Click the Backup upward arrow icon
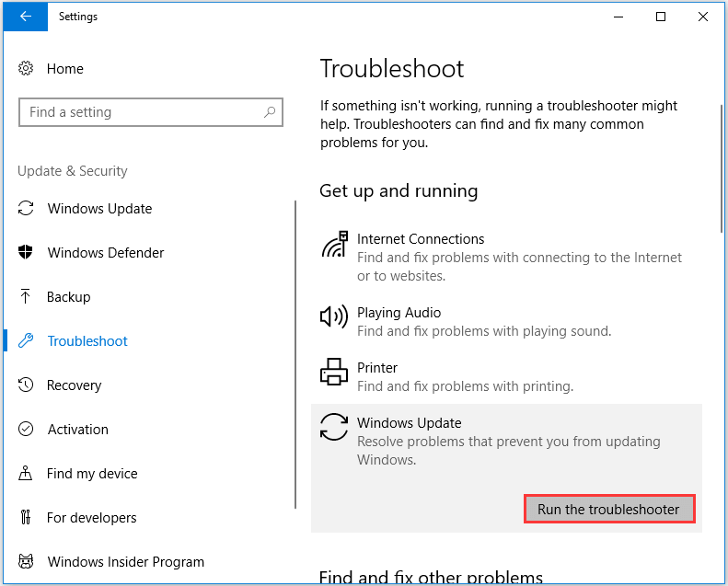The image size is (728, 586). tap(26, 296)
